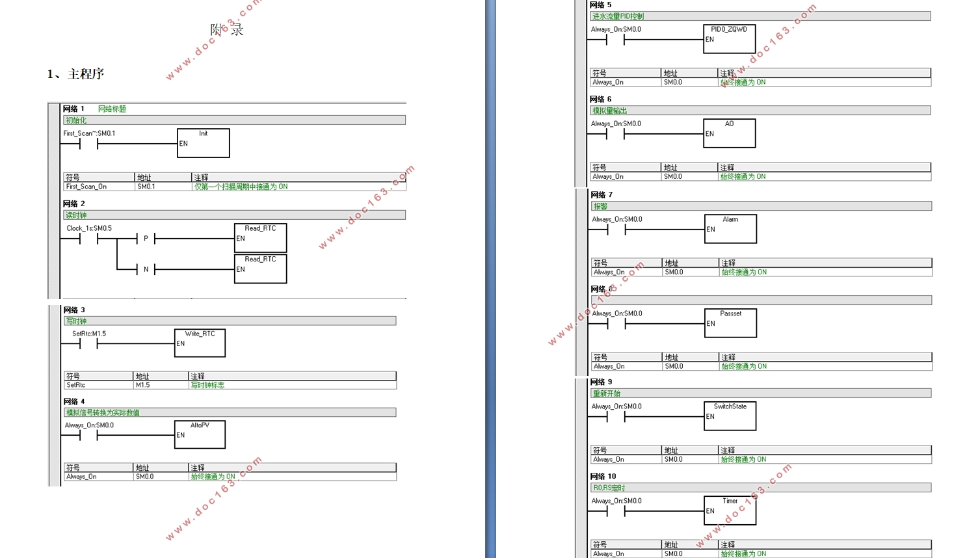
Task: Click comment 仅第一个扫描周期中接通为 ON
Action: (241, 187)
